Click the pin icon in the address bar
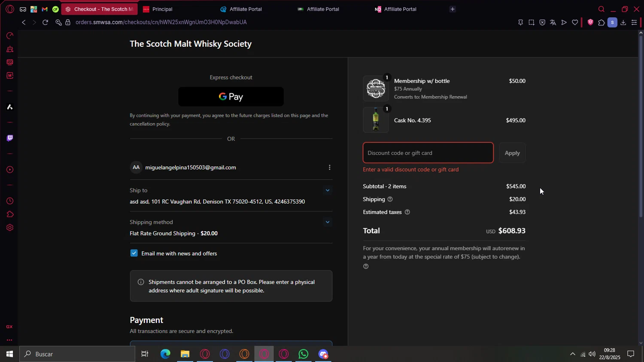Screen dimensions: 644x362 coord(520,22)
